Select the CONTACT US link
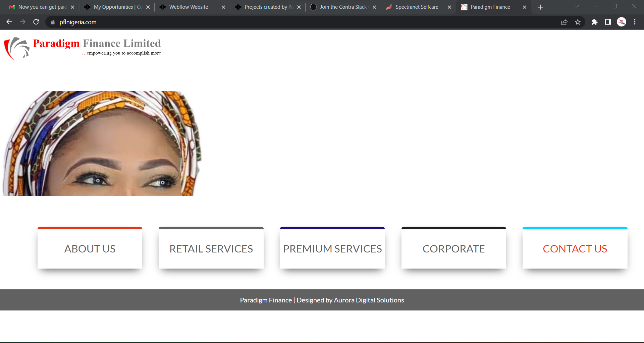 pos(575,248)
